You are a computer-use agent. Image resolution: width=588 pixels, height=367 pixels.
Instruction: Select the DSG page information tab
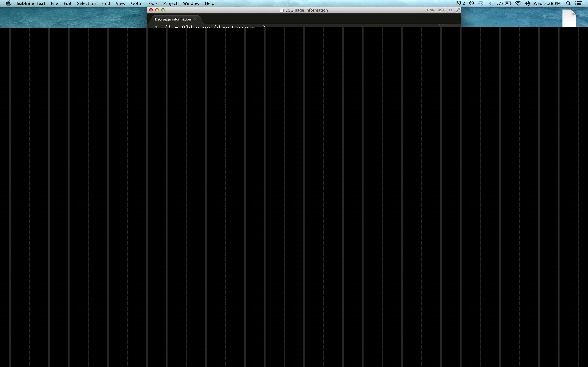[173, 19]
